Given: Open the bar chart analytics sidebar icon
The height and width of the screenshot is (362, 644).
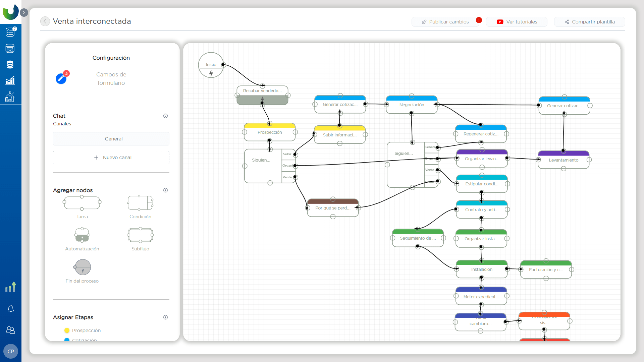Looking at the screenshot, I should tap(10, 80).
